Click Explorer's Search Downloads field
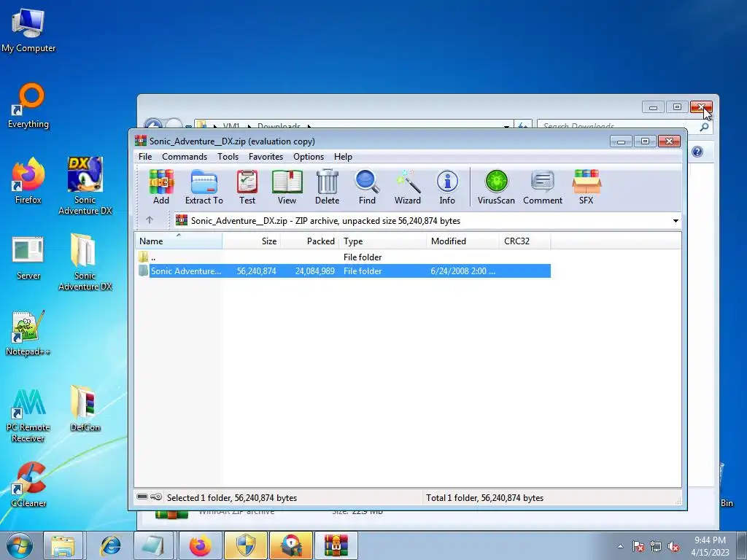Screen dimensions: 747x560 tap(619, 126)
